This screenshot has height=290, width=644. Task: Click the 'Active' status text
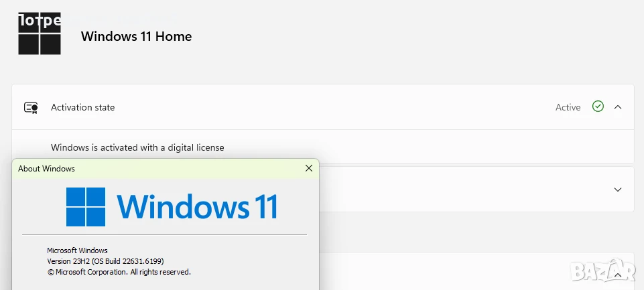coord(568,107)
